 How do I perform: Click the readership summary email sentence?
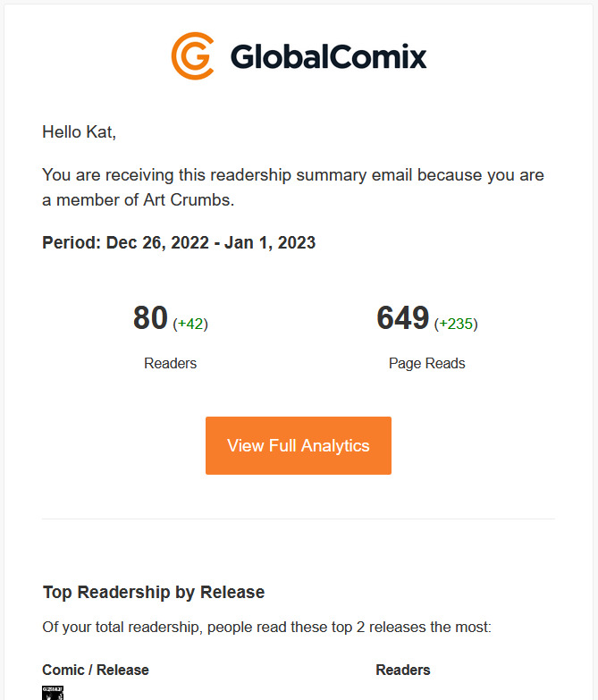293,188
